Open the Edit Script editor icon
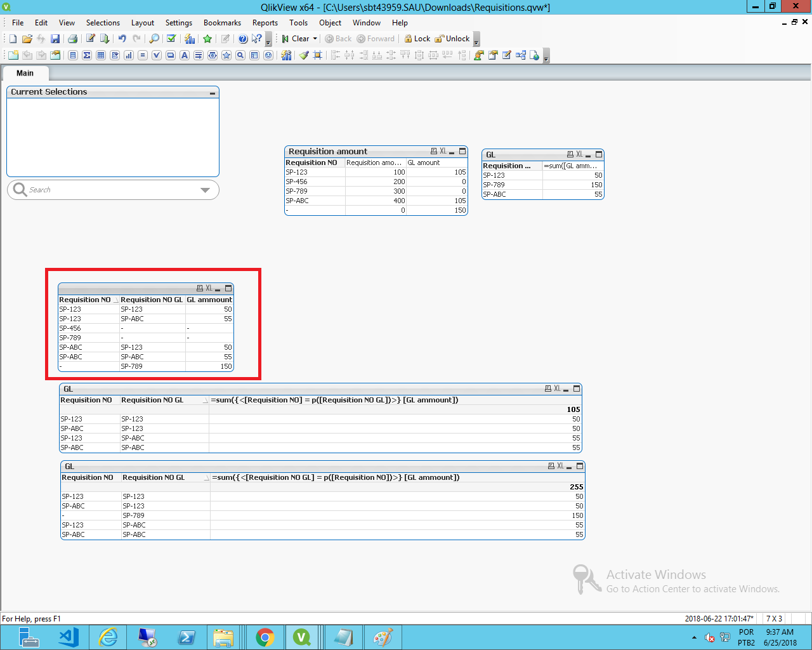This screenshot has width=812, height=650. coord(91,39)
